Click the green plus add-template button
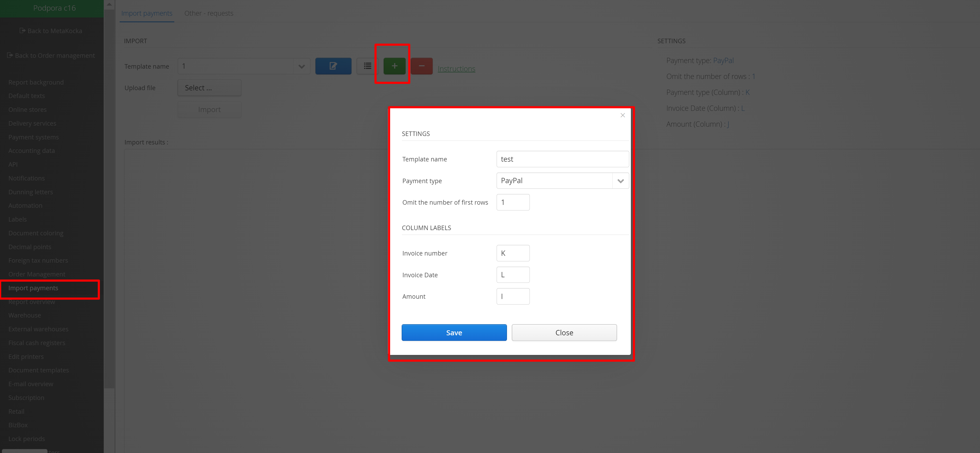Image resolution: width=980 pixels, height=453 pixels. coord(394,66)
